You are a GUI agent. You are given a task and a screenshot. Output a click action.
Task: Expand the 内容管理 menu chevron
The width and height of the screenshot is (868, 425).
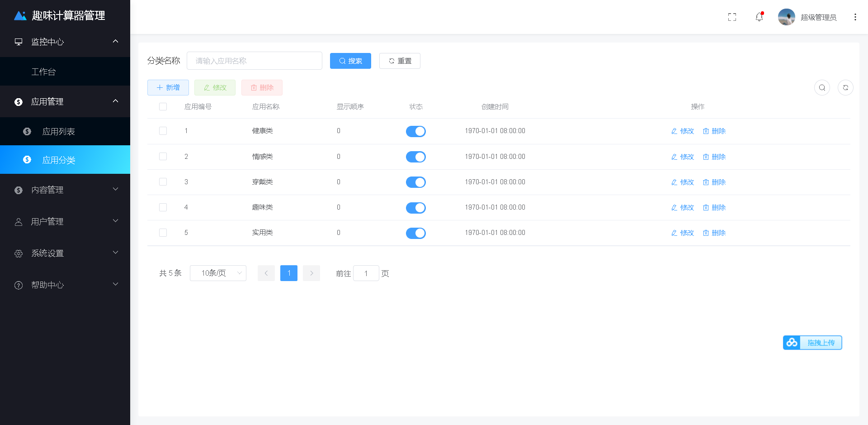coord(116,189)
